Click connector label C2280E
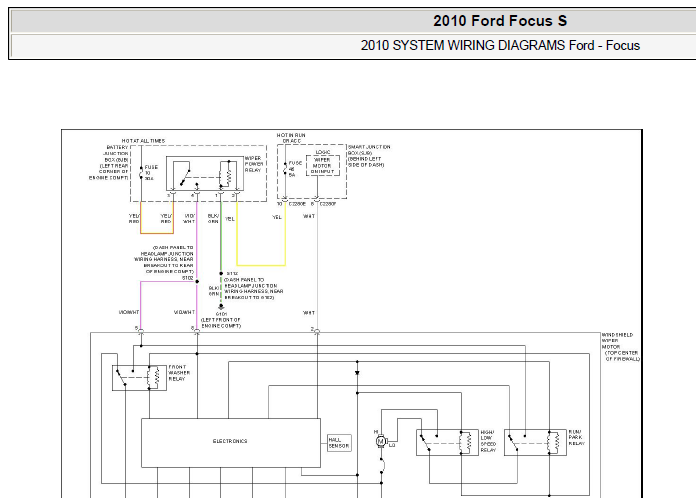 297,204
